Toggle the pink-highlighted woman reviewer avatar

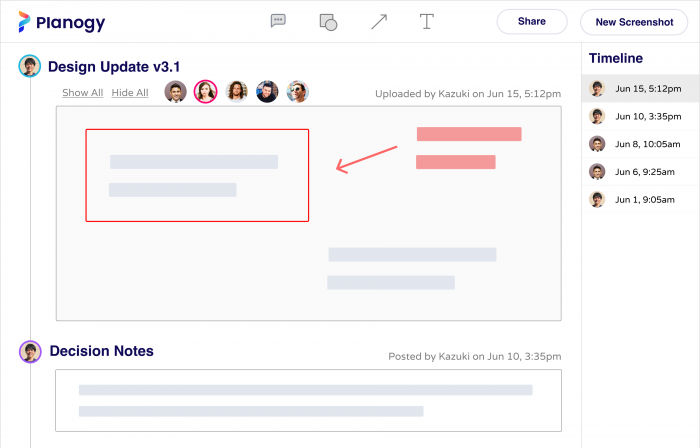pyautogui.click(x=205, y=91)
